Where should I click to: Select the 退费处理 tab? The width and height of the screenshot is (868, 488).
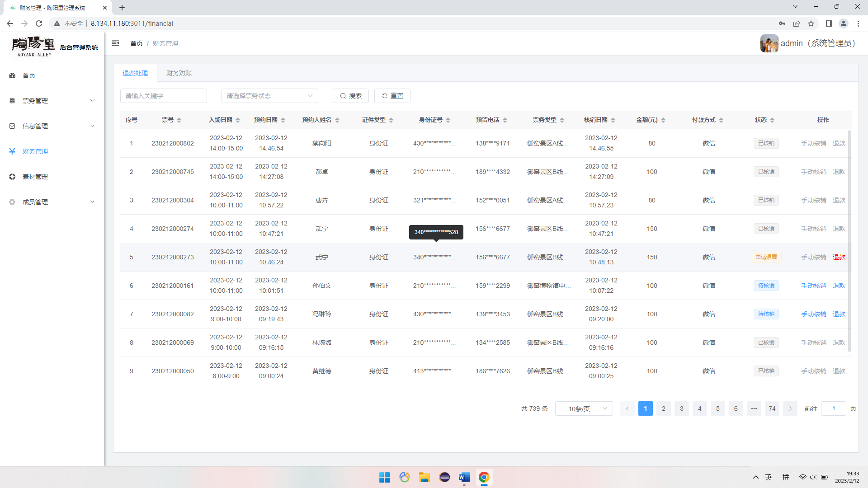pyautogui.click(x=135, y=73)
